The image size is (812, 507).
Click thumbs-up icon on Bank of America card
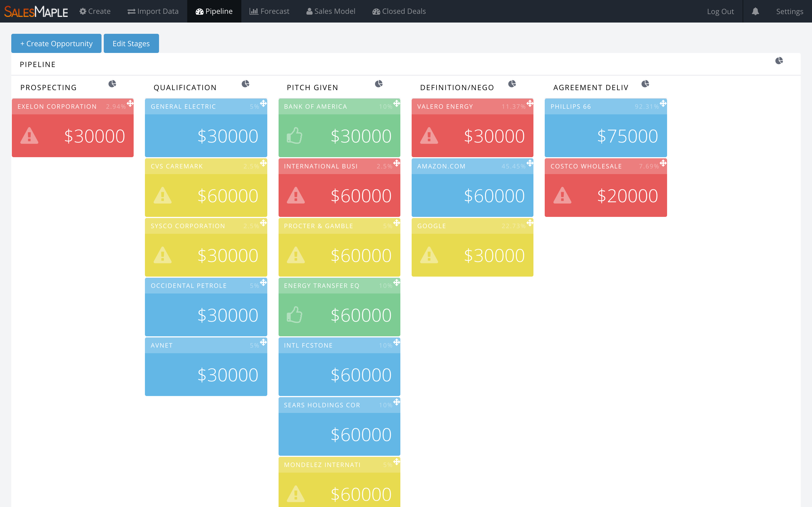click(295, 136)
